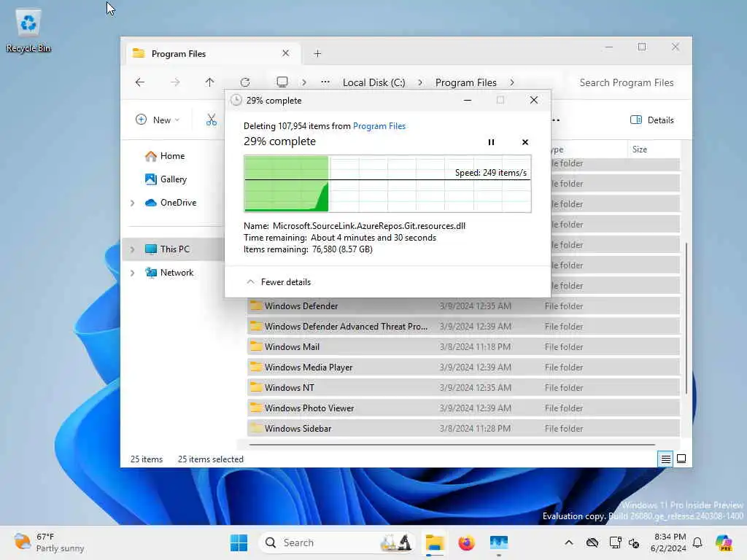Open the volume tray icon
The width and height of the screenshot is (747, 560).
coord(634,542)
